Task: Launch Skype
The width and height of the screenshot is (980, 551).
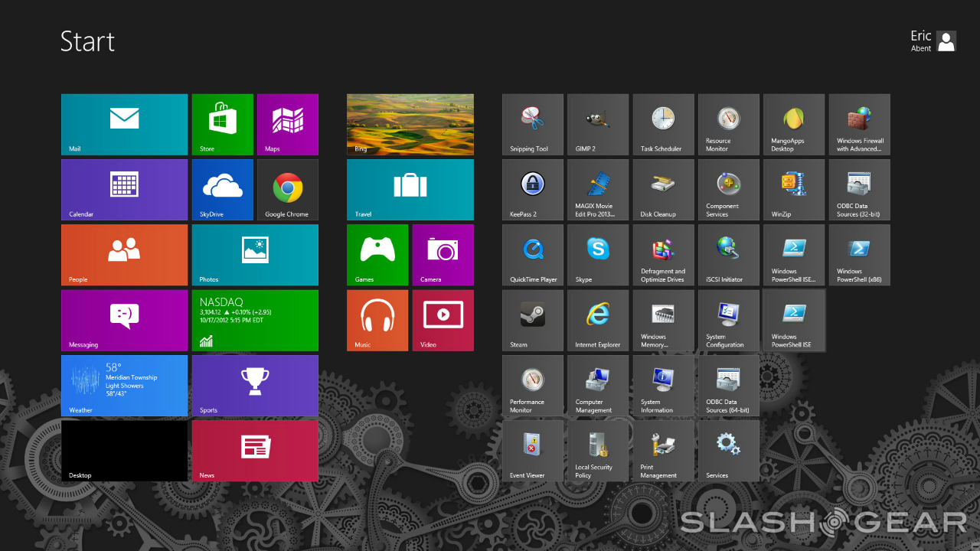Action: click(x=598, y=255)
